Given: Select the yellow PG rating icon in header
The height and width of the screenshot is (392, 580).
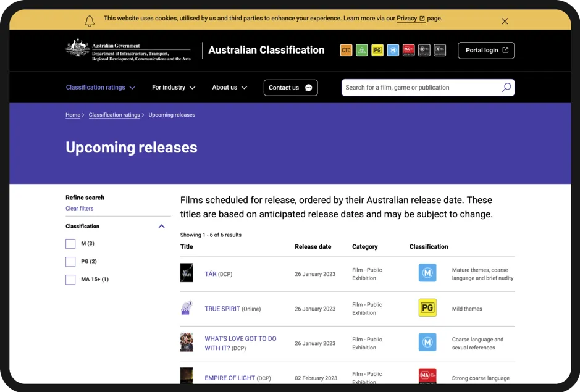Looking at the screenshot, I should pos(377,50).
